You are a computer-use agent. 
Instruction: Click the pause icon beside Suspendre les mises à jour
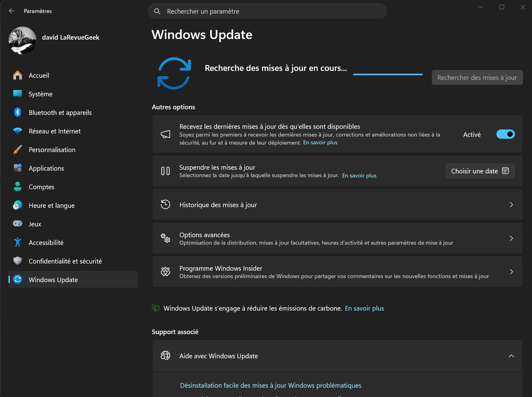165,171
